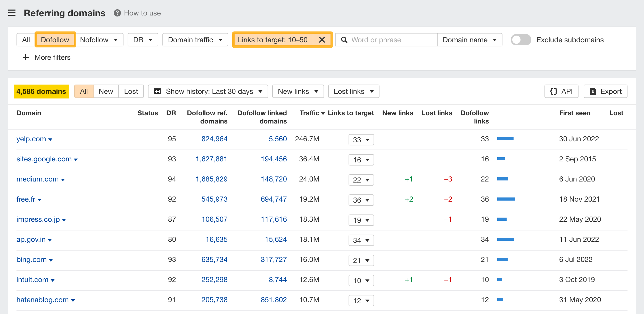The image size is (644, 314).
Task: Open the hamburger menu icon
Action: click(x=12, y=13)
